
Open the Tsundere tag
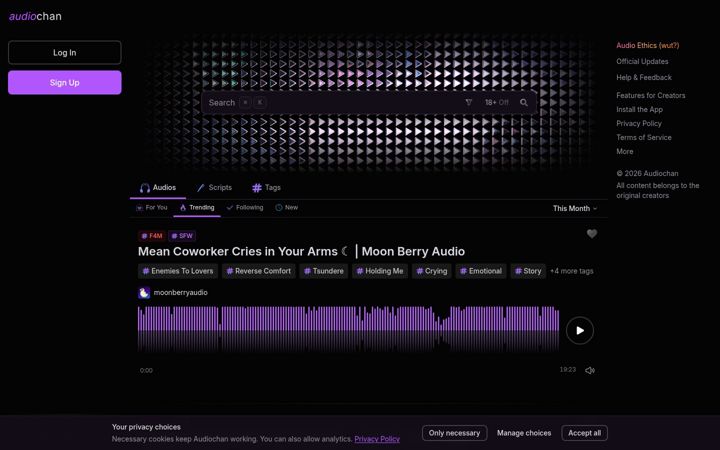(324, 271)
